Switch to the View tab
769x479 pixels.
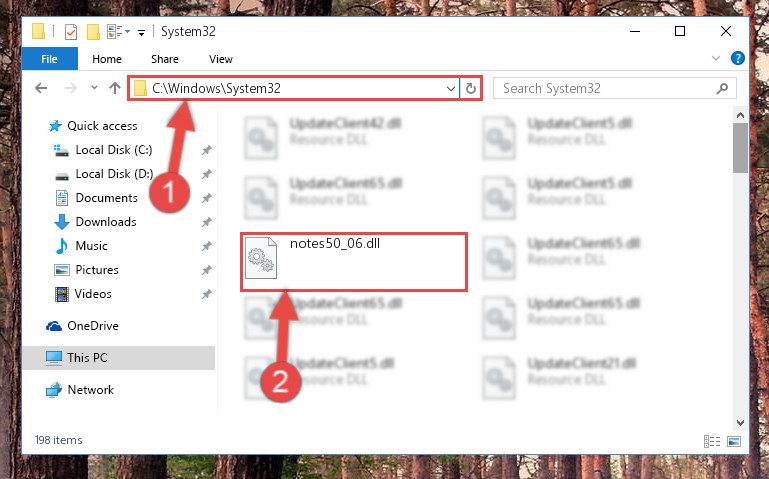pyautogui.click(x=221, y=59)
